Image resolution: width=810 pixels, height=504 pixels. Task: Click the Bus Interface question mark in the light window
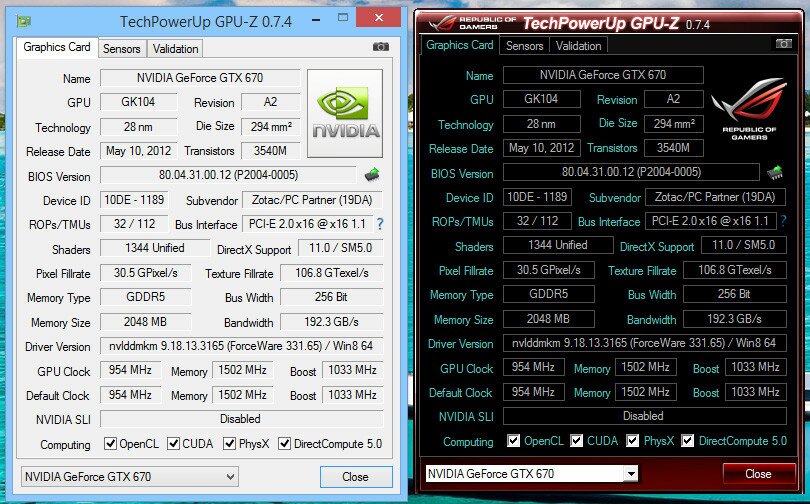[x=379, y=224]
